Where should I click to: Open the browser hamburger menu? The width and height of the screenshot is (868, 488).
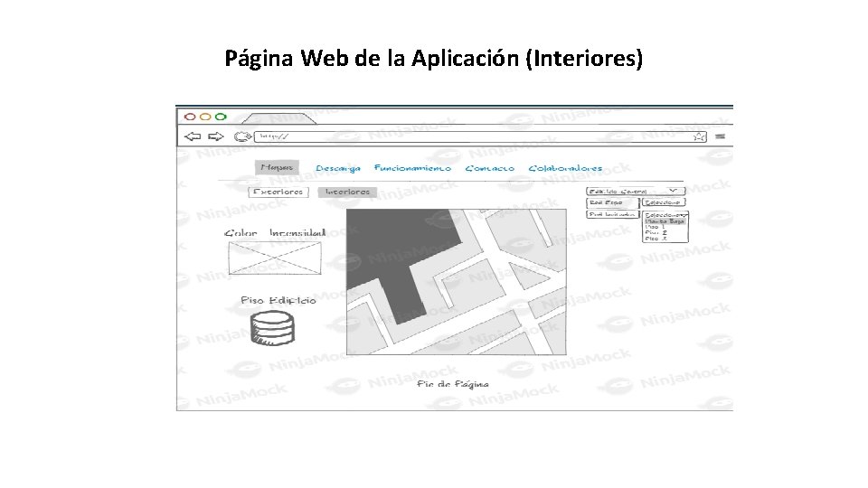pyautogui.click(x=720, y=136)
